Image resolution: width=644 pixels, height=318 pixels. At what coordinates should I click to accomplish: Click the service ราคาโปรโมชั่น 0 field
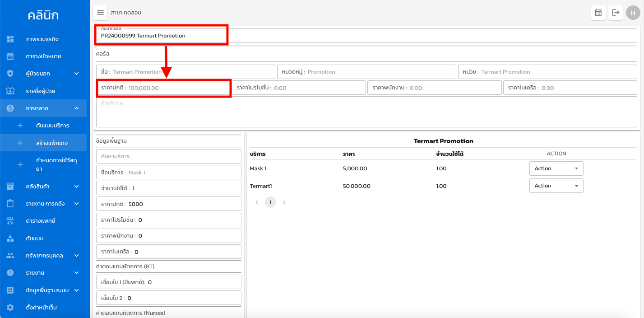pyautogui.click(x=169, y=220)
